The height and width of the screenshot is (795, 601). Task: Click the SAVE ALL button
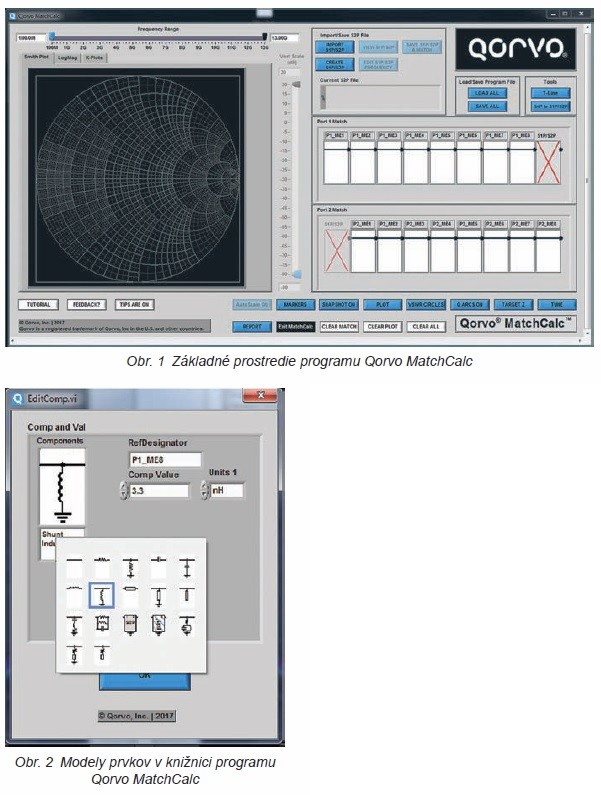pos(487,106)
